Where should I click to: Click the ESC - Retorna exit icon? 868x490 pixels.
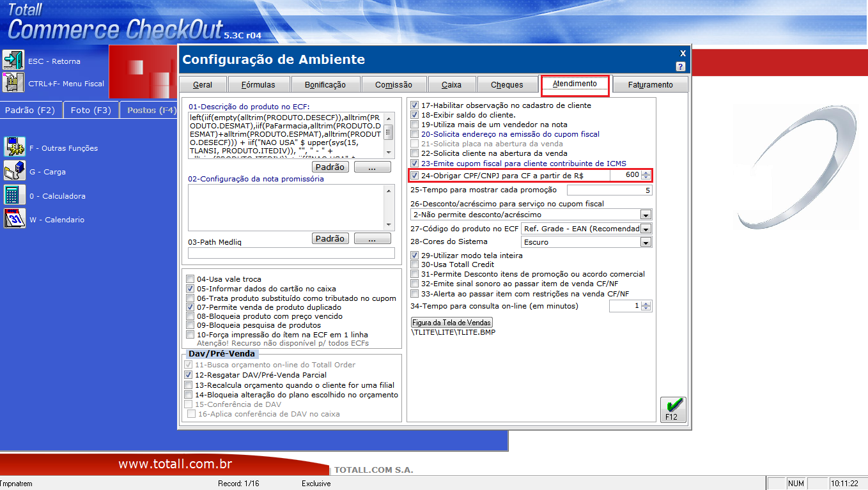(x=13, y=60)
